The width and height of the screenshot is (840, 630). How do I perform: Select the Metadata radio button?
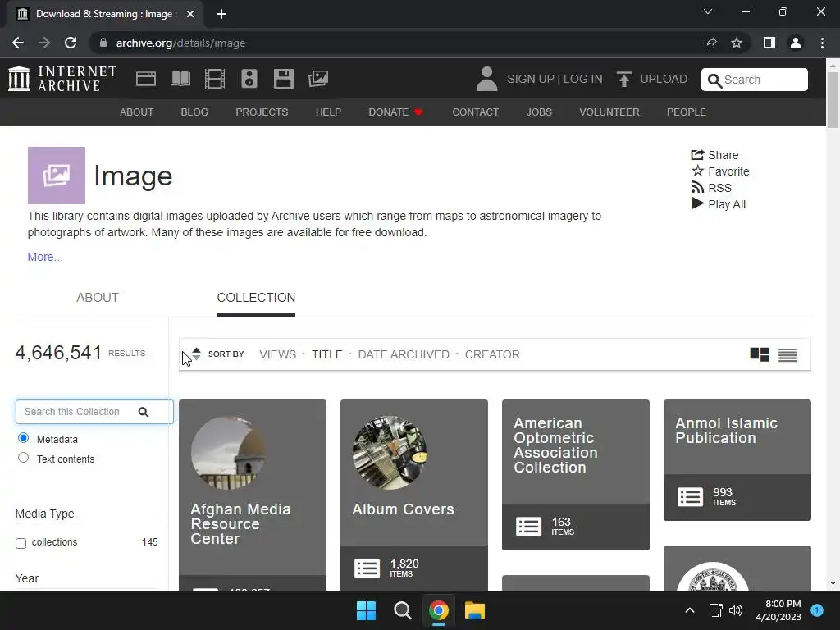tap(23, 438)
